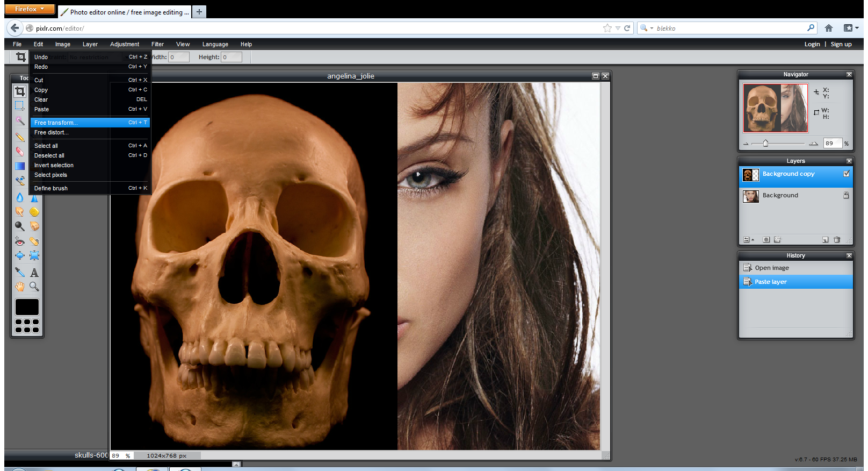Select the Burn hand tool
Image resolution: width=868 pixels, height=471 pixels.
click(x=34, y=226)
